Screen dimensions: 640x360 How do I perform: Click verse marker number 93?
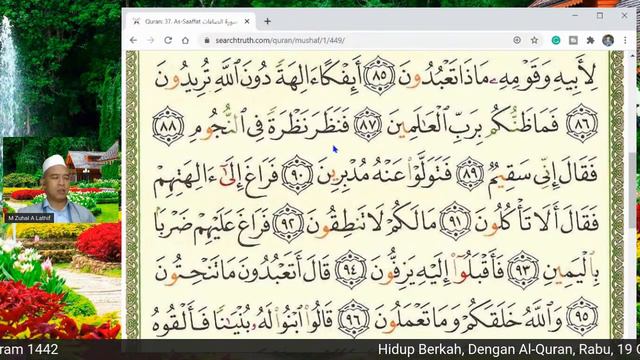(x=523, y=270)
